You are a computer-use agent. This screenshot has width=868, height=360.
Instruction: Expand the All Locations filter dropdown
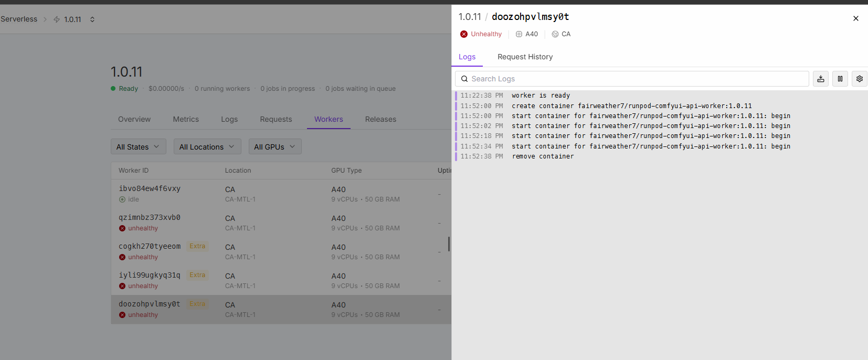[x=207, y=147]
